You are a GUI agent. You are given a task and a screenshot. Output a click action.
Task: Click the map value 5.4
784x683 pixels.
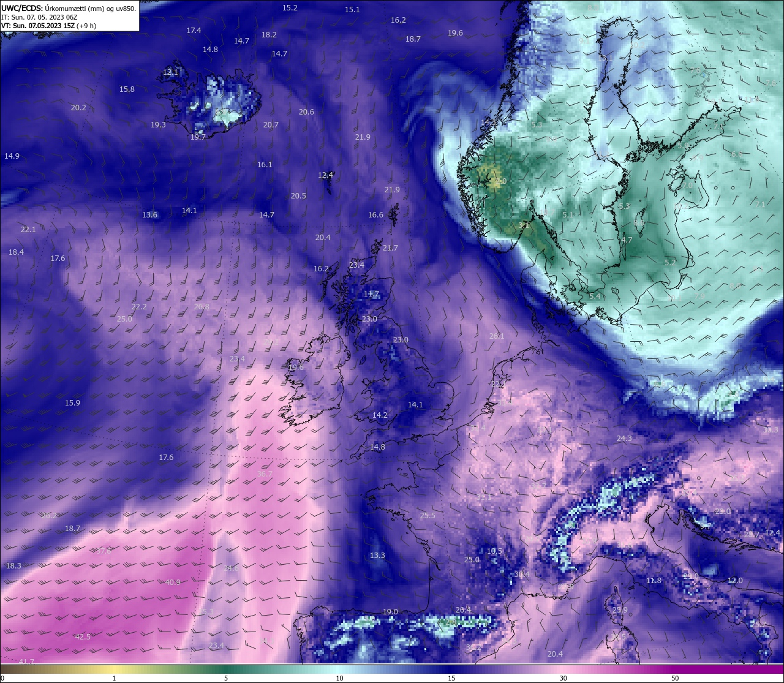pyautogui.click(x=595, y=296)
